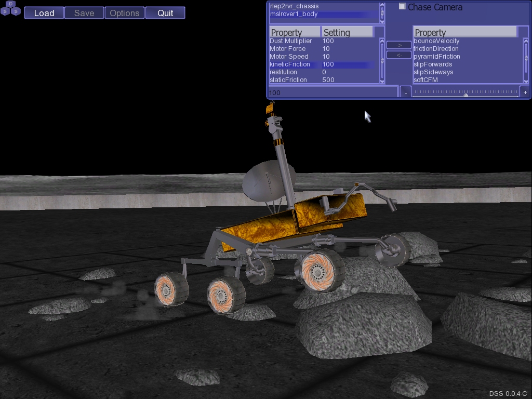Select the staticFriction property row
Screen dimensions: 532x399
pyautogui.click(x=322, y=79)
